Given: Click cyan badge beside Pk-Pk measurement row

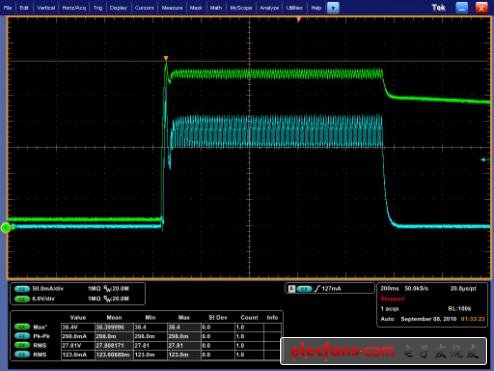Looking at the screenshot, I should (22, 336).
